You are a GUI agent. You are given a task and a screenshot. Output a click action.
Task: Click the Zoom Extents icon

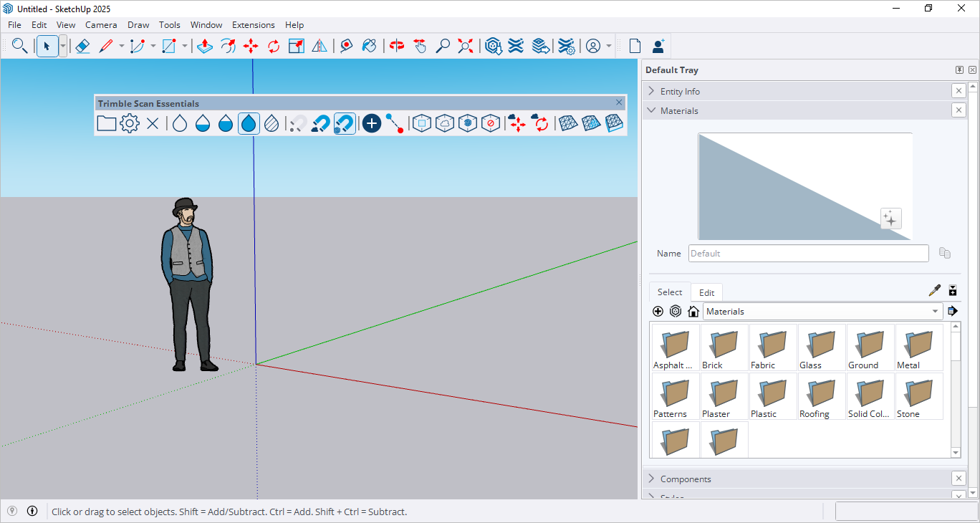tap(465, 45)
